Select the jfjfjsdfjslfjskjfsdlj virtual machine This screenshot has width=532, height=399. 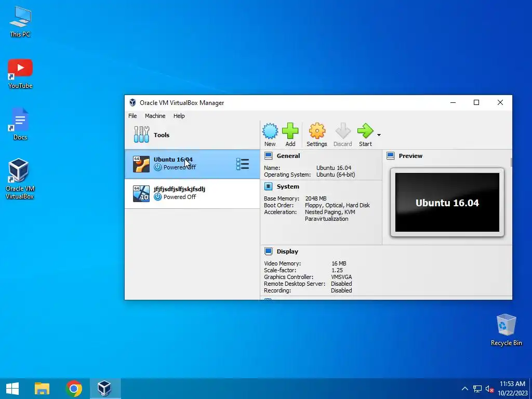[x=192, y=194]
